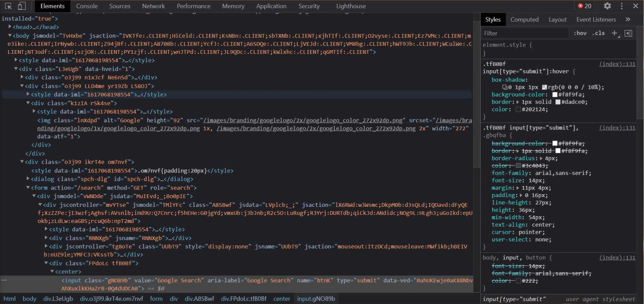
Task: Show more sidebar tabs with the chevron
Action: (x=628, y=20)
